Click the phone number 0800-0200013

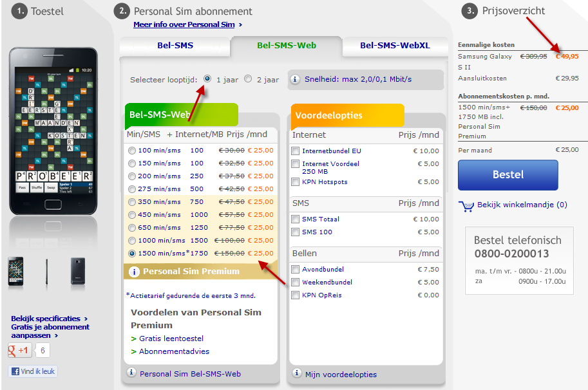[511, 254]
